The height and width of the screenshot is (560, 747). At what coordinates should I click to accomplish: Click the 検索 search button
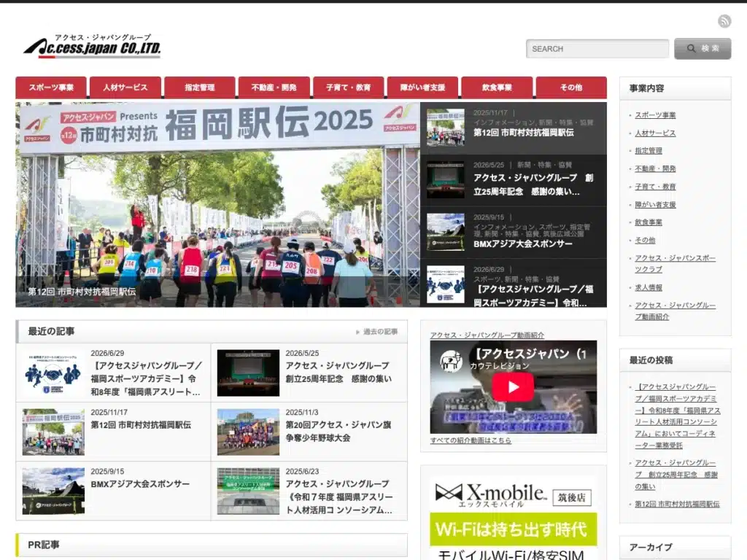[703, 49]
